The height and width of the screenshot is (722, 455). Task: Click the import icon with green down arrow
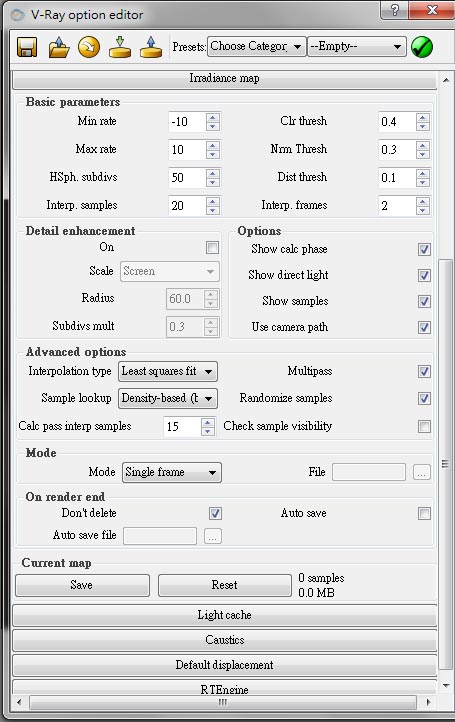120,47
